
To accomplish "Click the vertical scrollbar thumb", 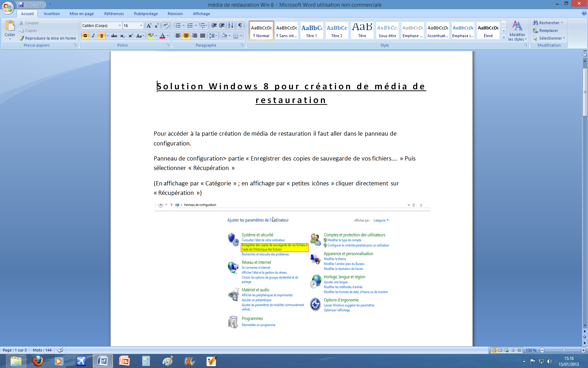I will (585, 92).
